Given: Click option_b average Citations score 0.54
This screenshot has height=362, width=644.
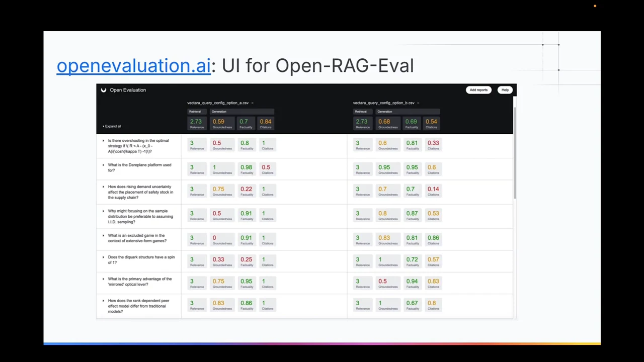Looking at the screenshot, I should coord(432,123).
